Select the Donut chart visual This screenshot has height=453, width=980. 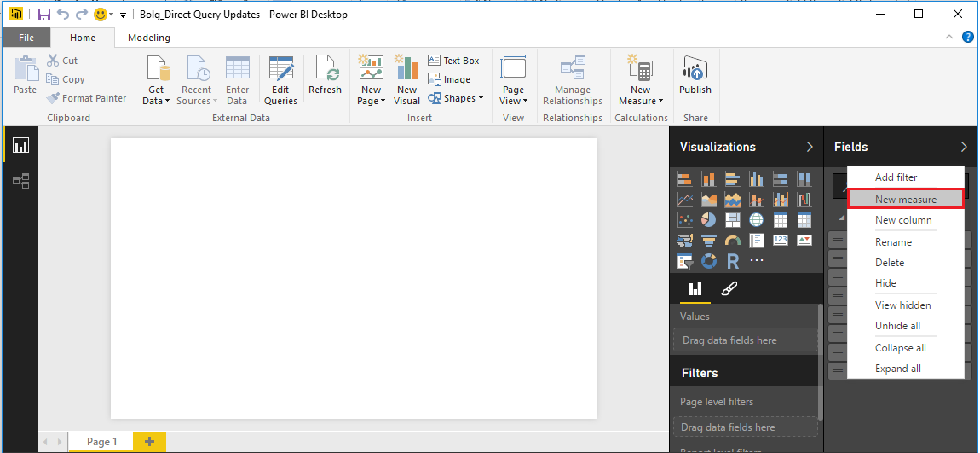(x=709, y=260)
